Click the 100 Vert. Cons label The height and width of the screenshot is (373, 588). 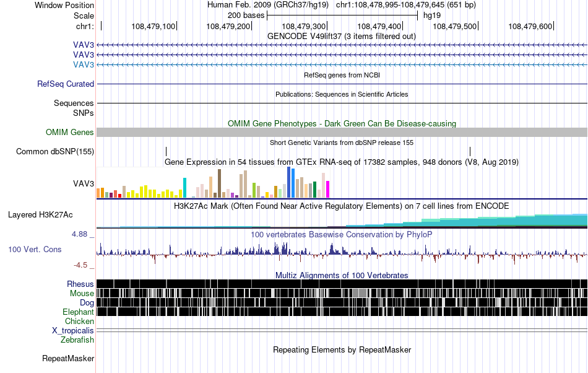click(35, 249)
